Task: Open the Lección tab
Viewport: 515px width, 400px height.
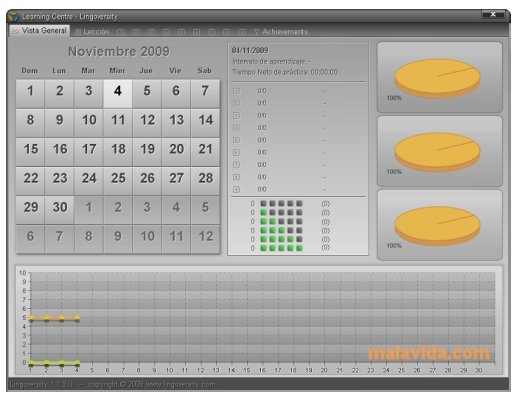Action: [92, 32]
